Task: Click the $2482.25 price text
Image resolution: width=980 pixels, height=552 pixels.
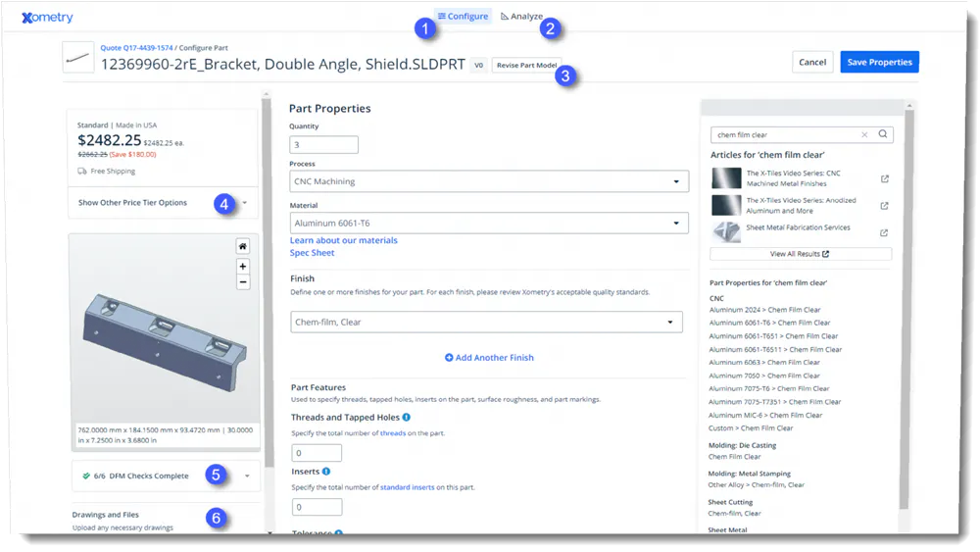Action: tap(110, 140)
